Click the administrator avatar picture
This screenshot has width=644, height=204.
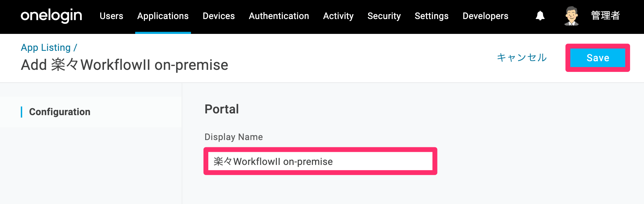click(572, 16)
